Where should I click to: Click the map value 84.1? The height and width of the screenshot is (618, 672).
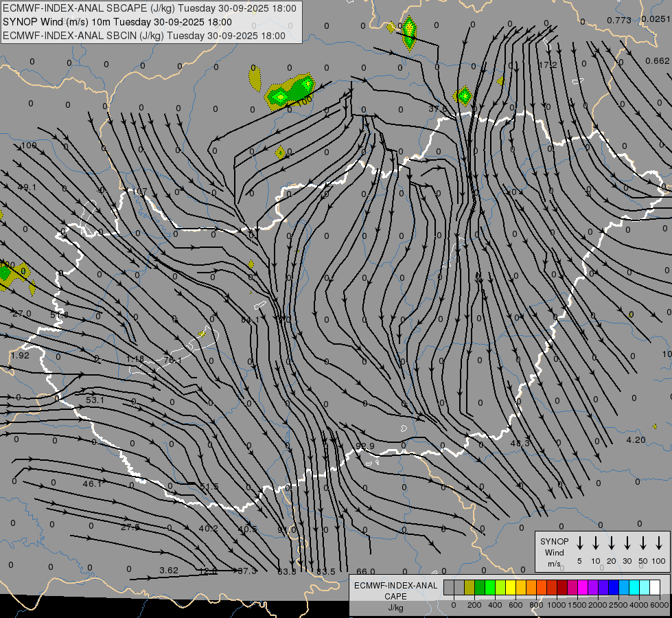pyautogui.click(x=251, y=320)
